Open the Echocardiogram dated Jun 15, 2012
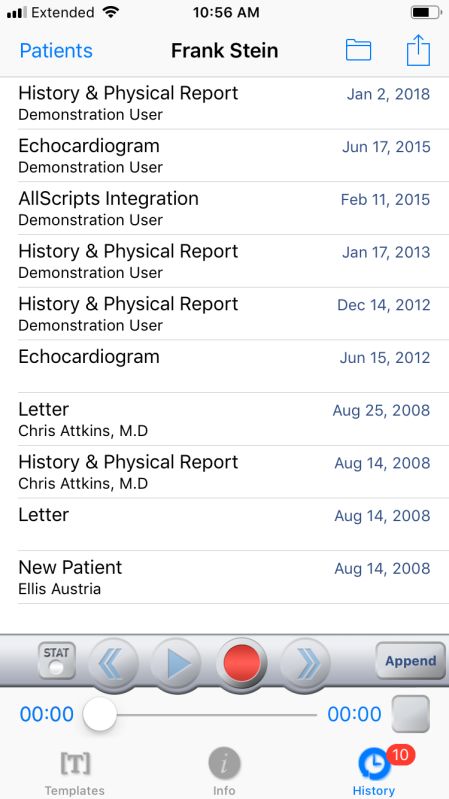449x799 pixels. pos(224,366)
